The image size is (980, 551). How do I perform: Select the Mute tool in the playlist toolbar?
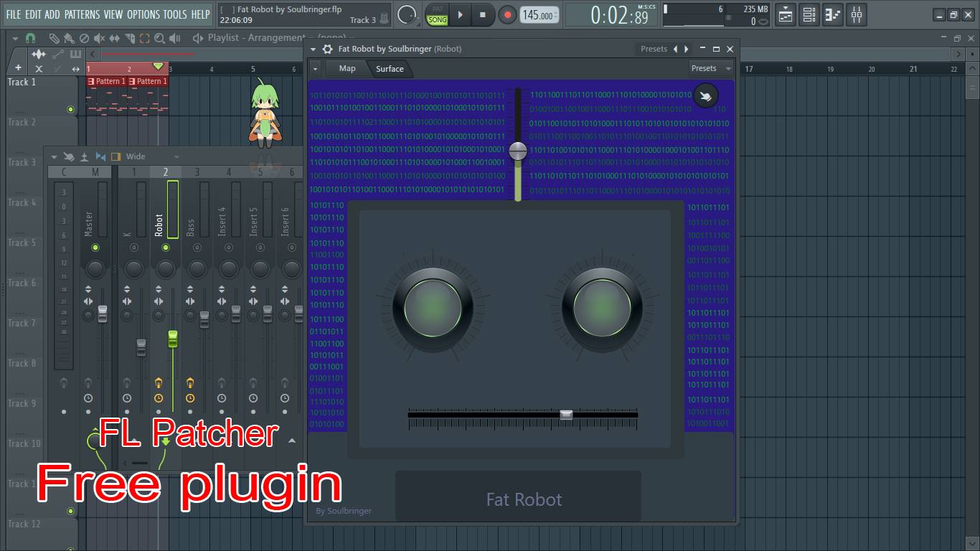pos(99,38)
